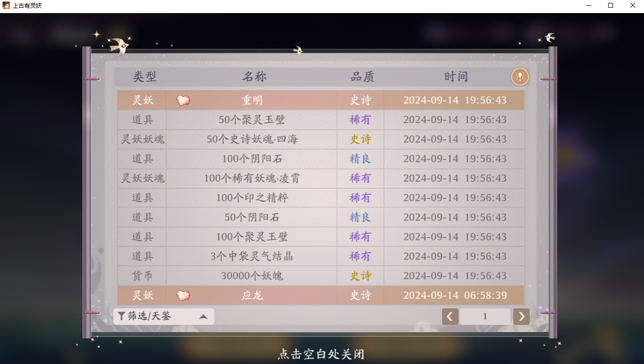Minimize the 上古有灵妖 window
The height and width of the screenshot is (364, 644).
(589, 6)
